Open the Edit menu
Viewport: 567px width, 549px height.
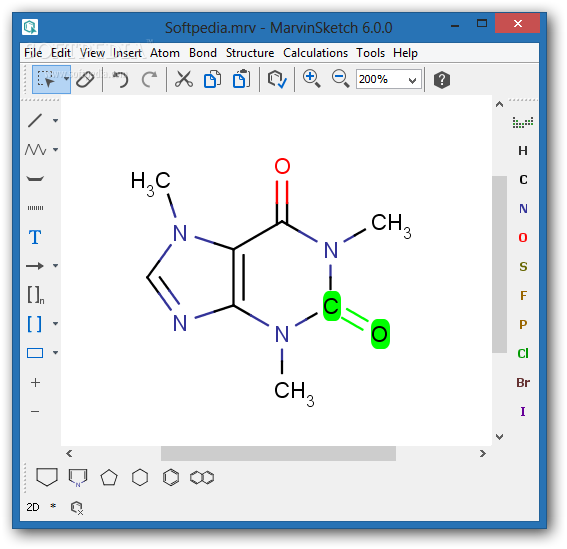(61, 53)
